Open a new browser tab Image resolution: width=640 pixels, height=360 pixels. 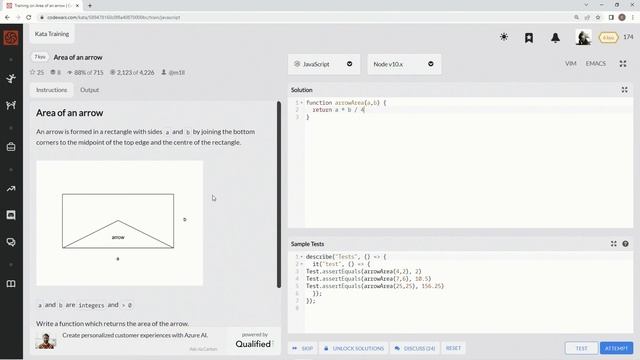[90, 6]
